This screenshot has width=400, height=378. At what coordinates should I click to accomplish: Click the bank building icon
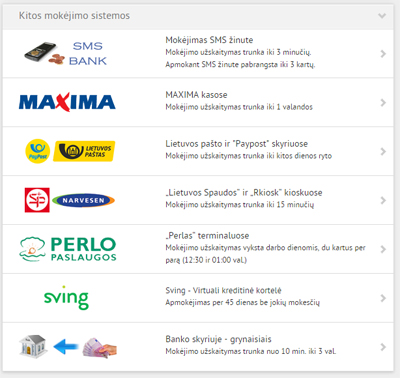33,347
